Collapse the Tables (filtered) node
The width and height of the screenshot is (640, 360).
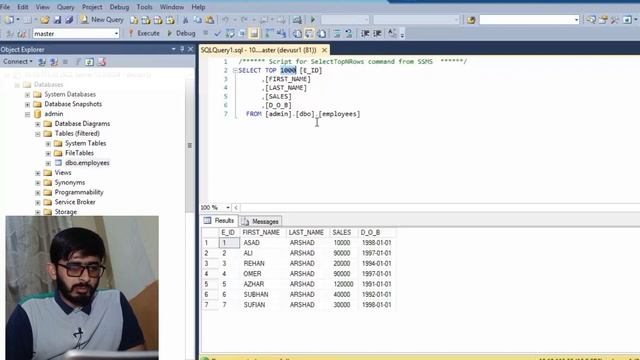(38, 134)
